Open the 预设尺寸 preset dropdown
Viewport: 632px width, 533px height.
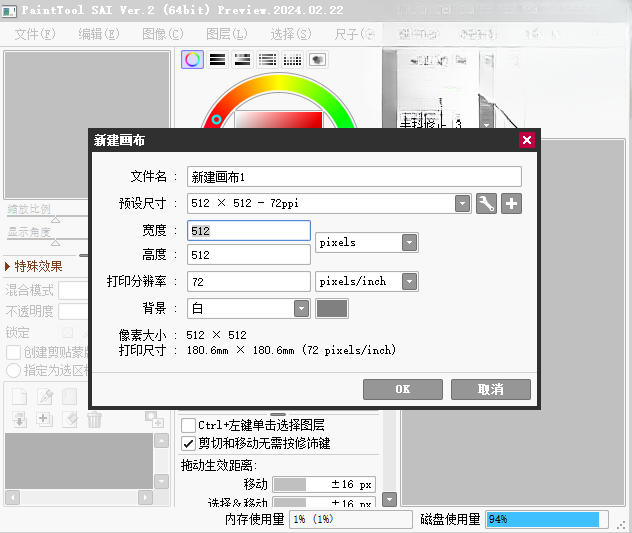point(462,203)
